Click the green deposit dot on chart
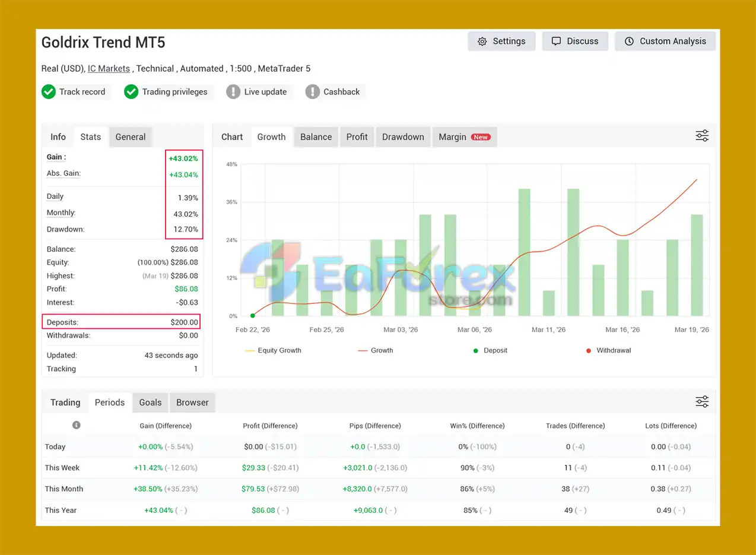756x555 pixels. [x=253, y=316]
